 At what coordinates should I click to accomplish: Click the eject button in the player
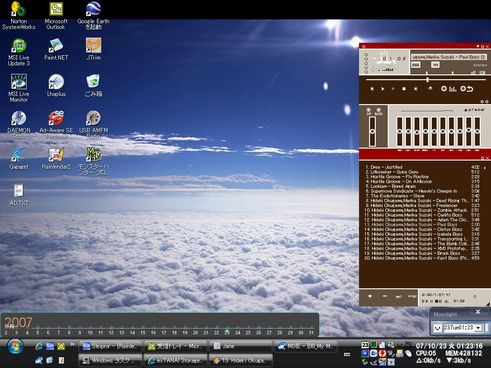tap(430, 89)
